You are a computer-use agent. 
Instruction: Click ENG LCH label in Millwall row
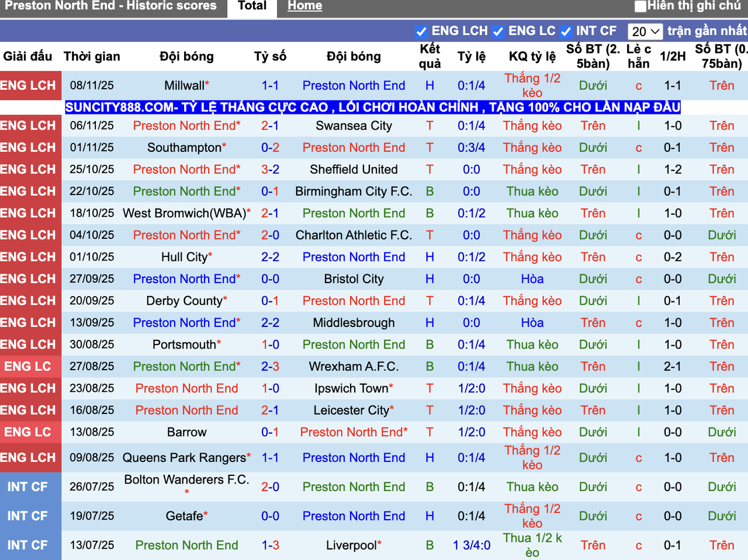click(x=27, y=85)
